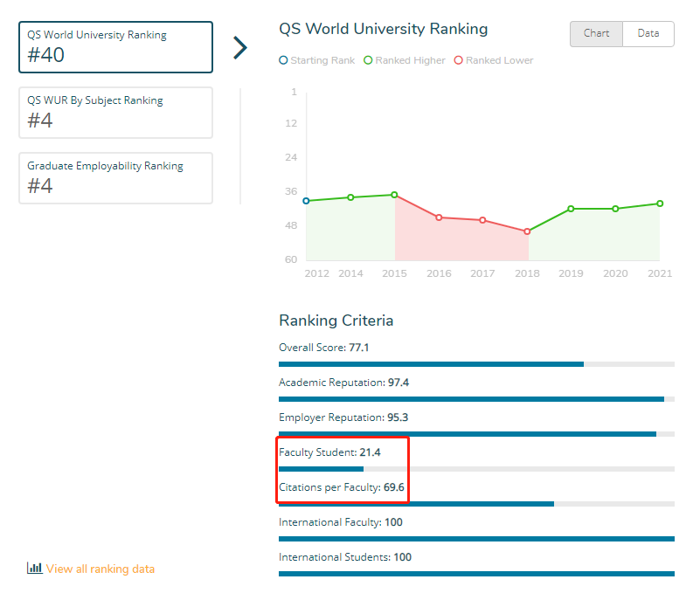This screenshot has width=700, height=607.
Task: Click the 2021 x-axis year label
Action: tap(660, 273)
